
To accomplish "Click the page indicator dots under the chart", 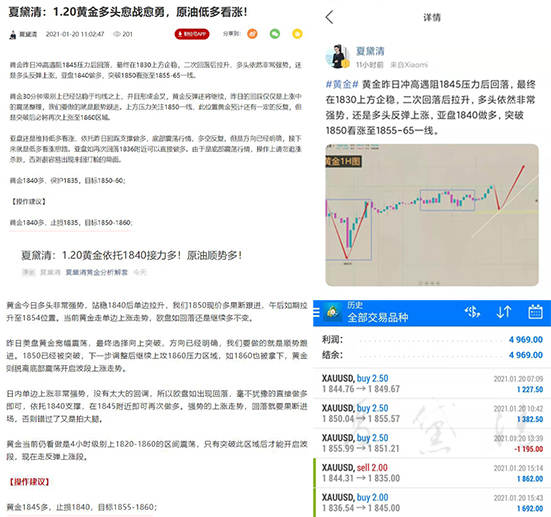I will click(429, 283).
